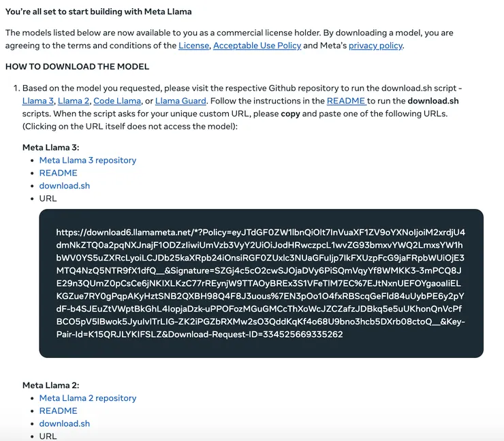Visit the Llama 2 GitHub link
Viewport: 504px width, 441px height.
[74, 101]
